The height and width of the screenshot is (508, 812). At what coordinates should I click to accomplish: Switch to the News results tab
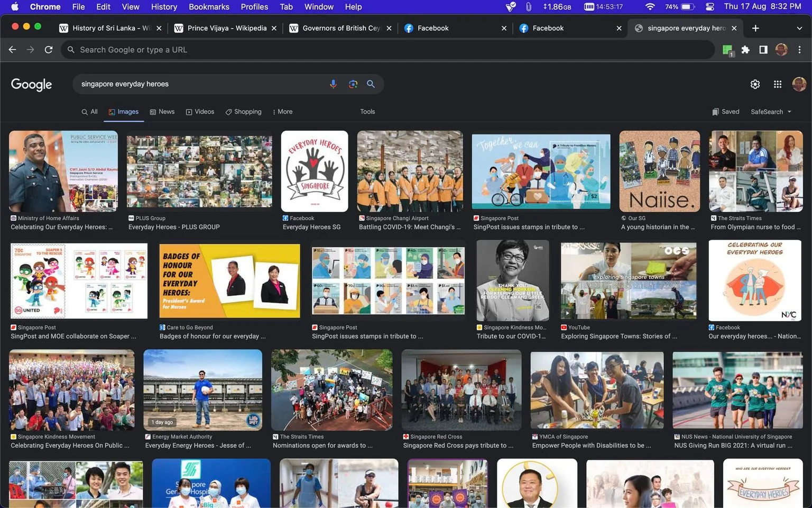click(162, 112)
